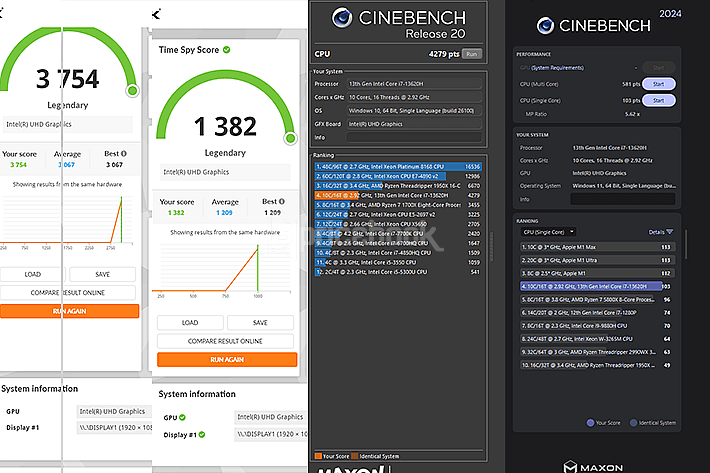Select R20 ranking row Intel Xeon Platinum 8168

398,167
